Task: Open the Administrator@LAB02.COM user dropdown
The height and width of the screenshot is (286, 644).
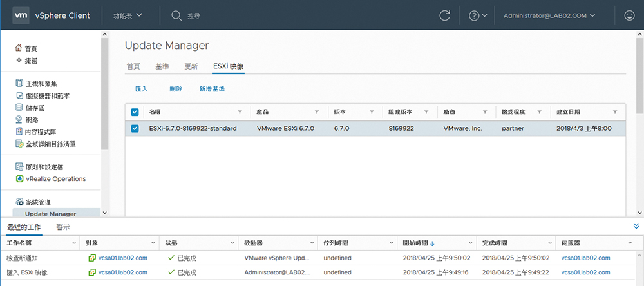Action: (549, 15)
